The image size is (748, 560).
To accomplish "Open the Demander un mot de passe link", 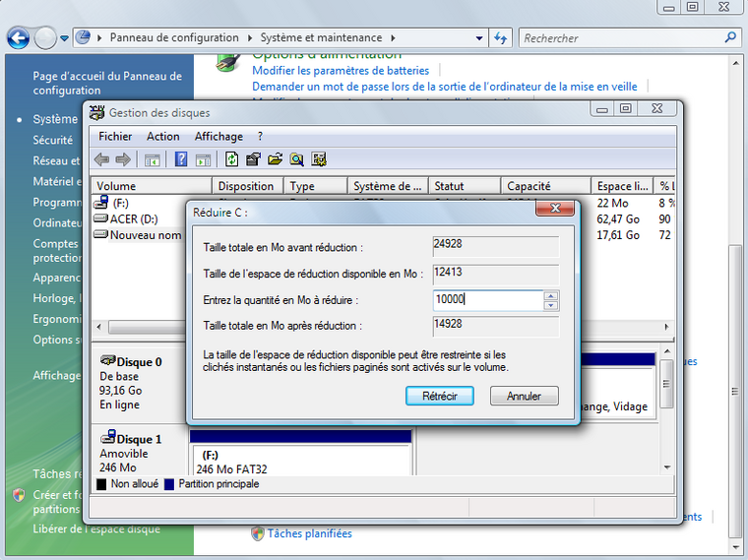I will [x=445, y=87].
